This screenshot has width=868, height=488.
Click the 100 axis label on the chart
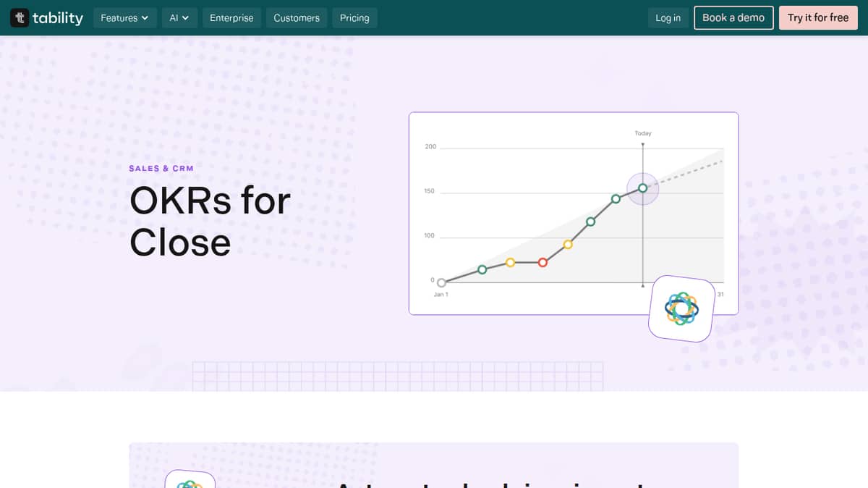pyautogui.click(x=430, y=236)
